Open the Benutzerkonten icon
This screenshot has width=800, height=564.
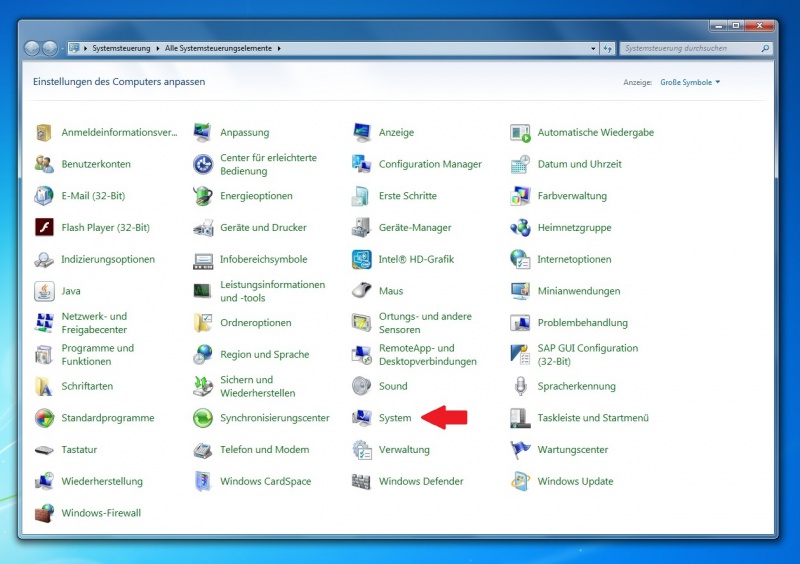coord(44,164)
